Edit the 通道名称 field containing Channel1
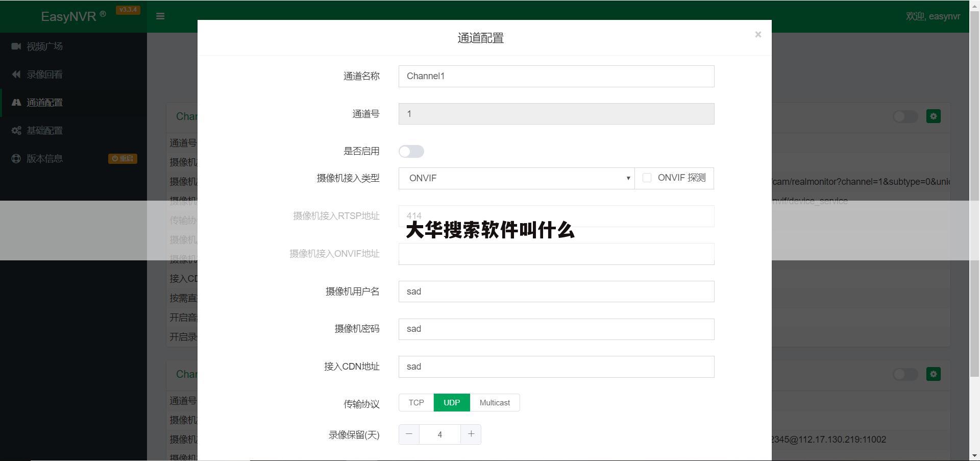980x461 pixels. pyautogui.click(x=556, y=76)
